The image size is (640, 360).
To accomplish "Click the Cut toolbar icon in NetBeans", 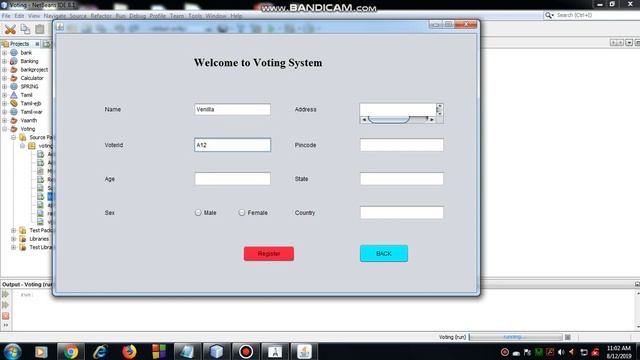I will pos(10,29).
